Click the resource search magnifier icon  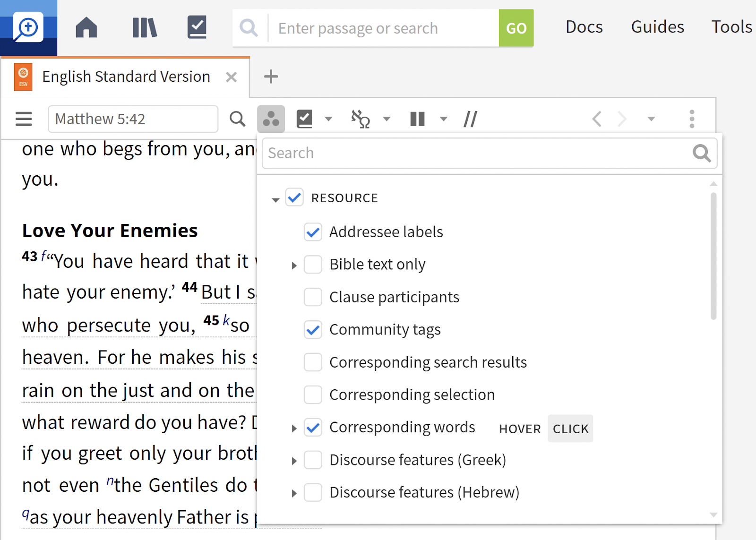pos(237,119)
